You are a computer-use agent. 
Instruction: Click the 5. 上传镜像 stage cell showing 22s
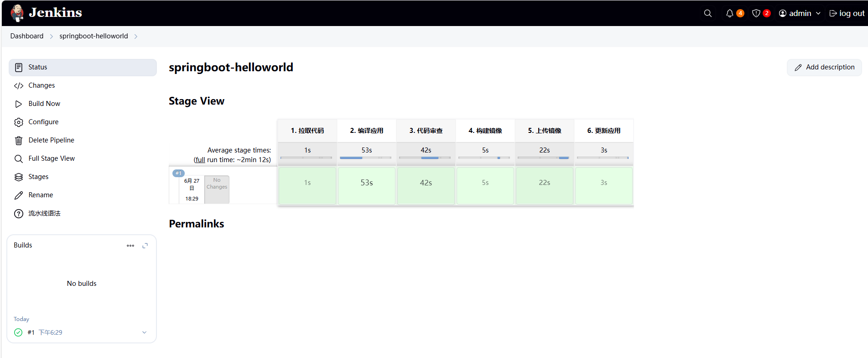point(545,185)
